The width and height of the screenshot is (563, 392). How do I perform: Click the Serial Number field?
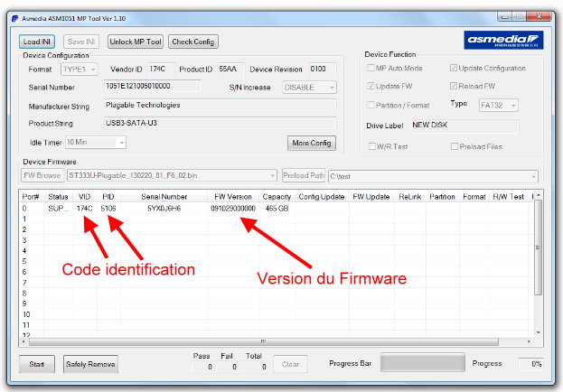click(153, 86)
